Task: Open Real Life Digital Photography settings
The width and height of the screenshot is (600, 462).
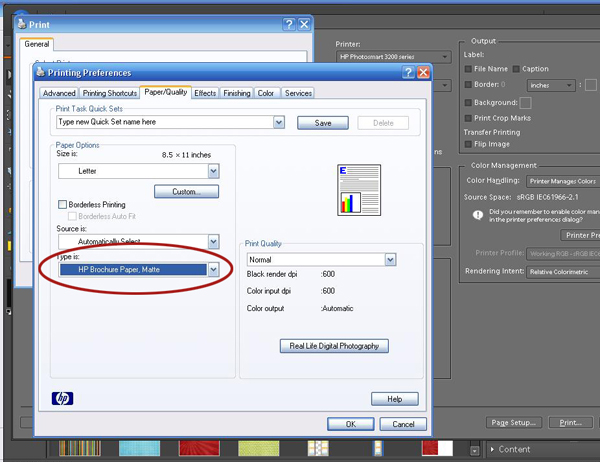Action: [334, 346]
